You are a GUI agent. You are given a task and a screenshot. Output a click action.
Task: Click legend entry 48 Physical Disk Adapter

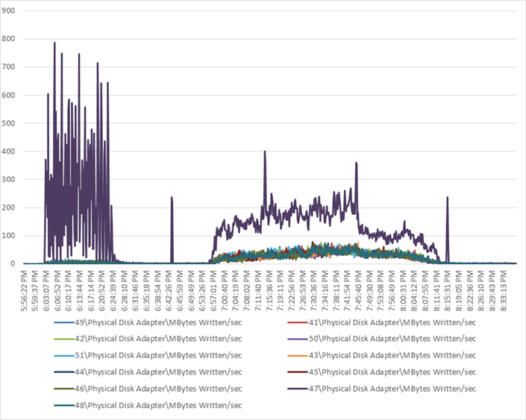coord(148,405)
